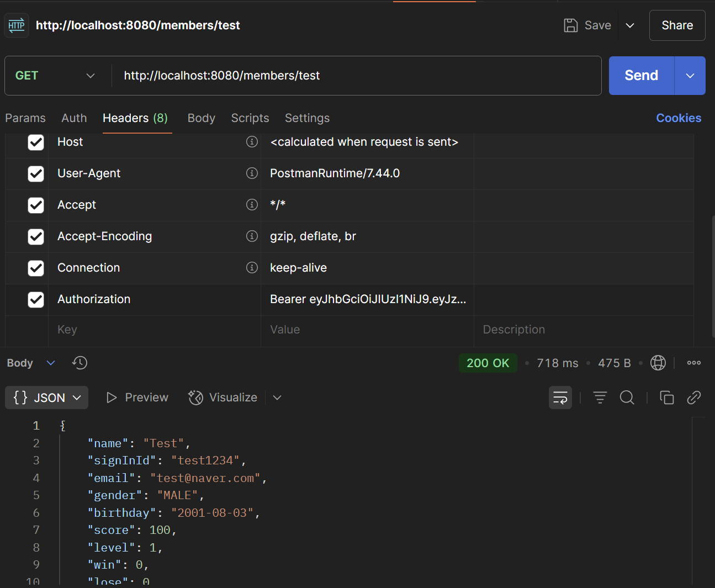Screen dimensions: 715x588
Task: Open the Scripts tab
Action: (250, 118)
